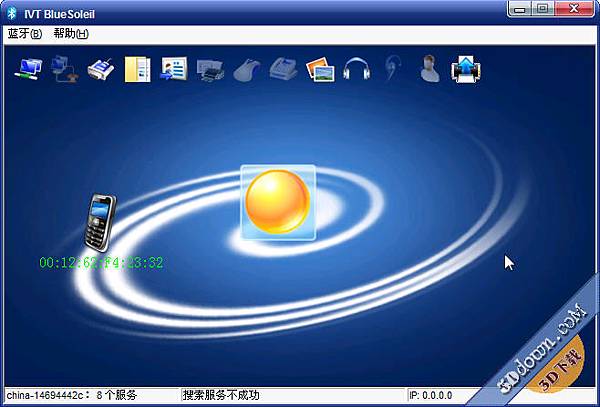Click the status text china-14694442c: 8 个服务
Screen dimensions: 600x407
click(x=72, y=395)
